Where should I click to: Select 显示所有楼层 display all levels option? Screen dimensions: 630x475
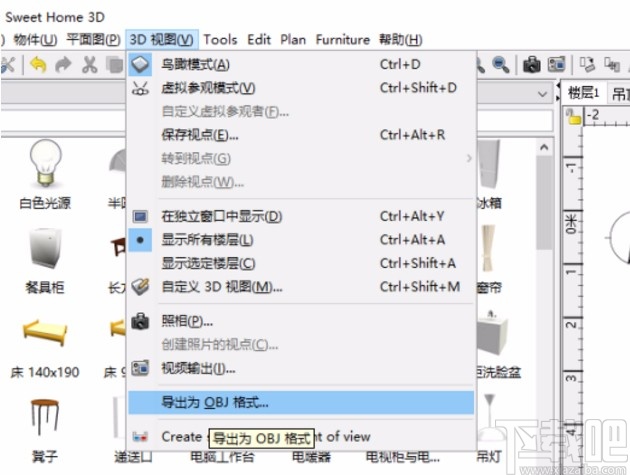pyautogui.click(x=301, y=240)
